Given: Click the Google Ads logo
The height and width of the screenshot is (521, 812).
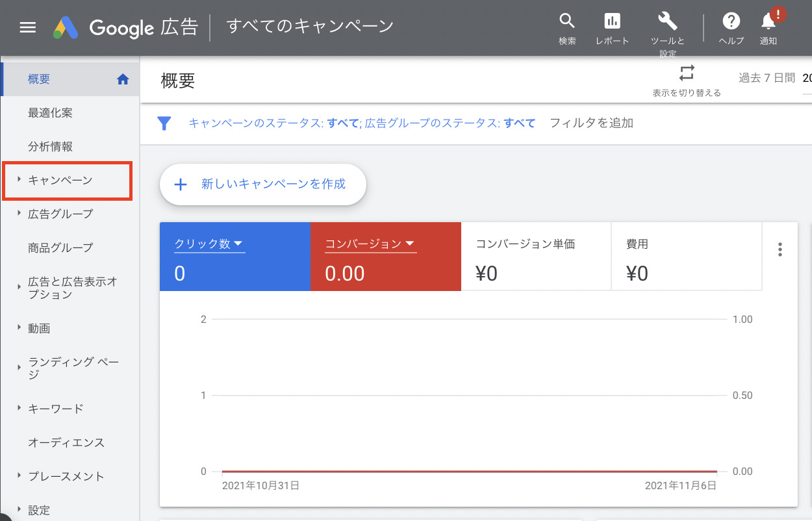Looking at the screenshot, I should tap(66, 27).
